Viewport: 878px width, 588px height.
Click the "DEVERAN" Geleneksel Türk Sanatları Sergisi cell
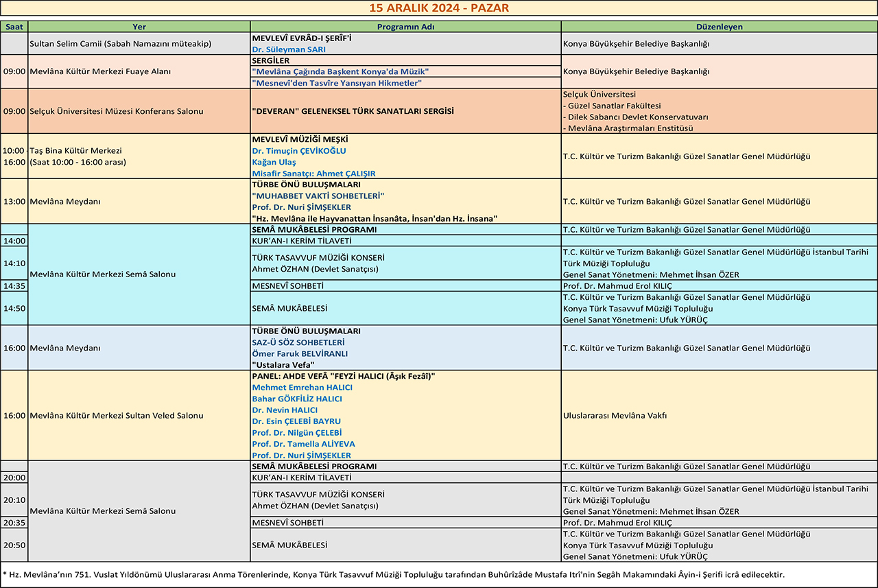353,111
